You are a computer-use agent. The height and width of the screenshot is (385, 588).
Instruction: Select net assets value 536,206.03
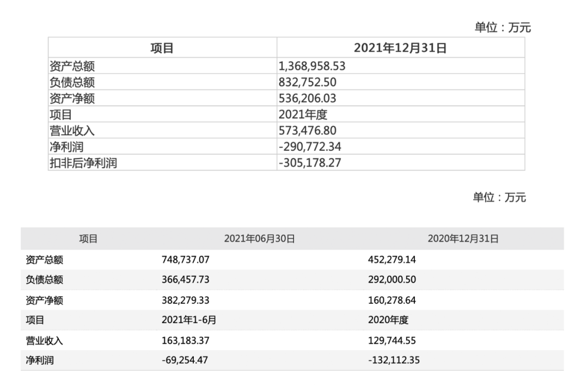[308, 99]
